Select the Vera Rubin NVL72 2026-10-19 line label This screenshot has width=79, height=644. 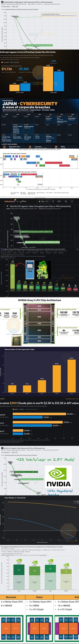click(39, 45)
